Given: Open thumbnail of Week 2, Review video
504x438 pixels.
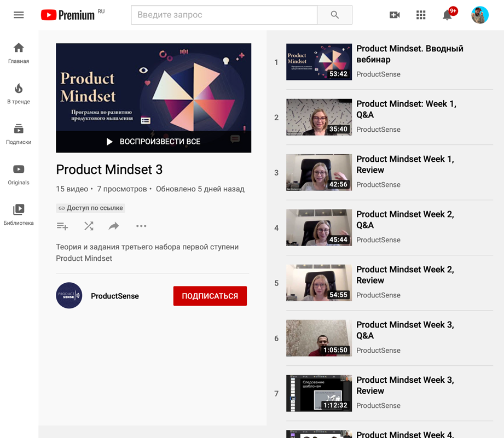Looking at the screenshot, I should tap(319, 283).
